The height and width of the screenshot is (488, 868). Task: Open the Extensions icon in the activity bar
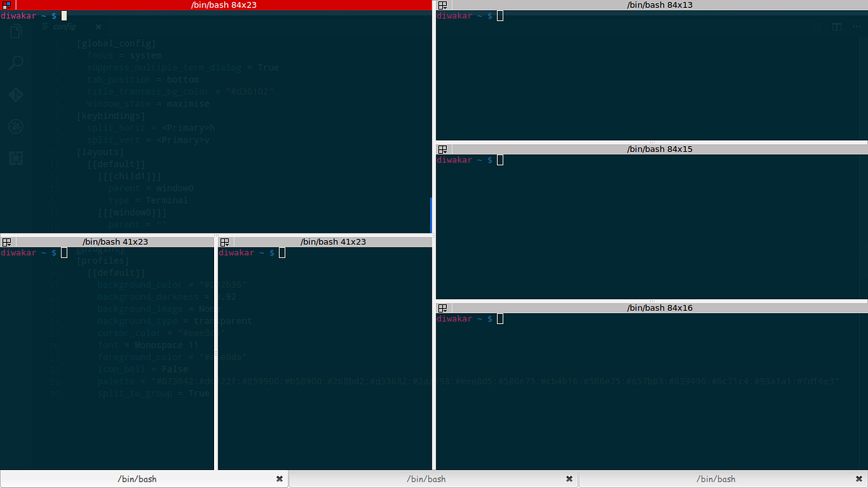tap(15, 158)
